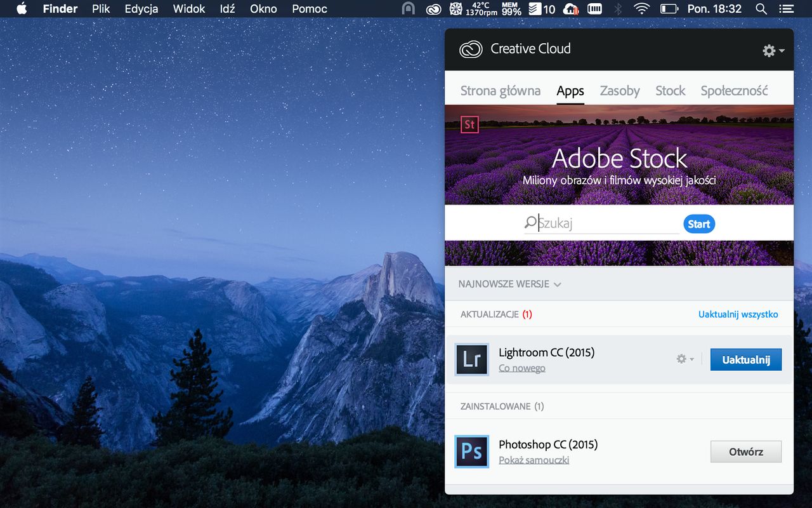Open the Okno menu in the menu bar
The height and width of the screenshot is (508, 812).
point(263,9)
